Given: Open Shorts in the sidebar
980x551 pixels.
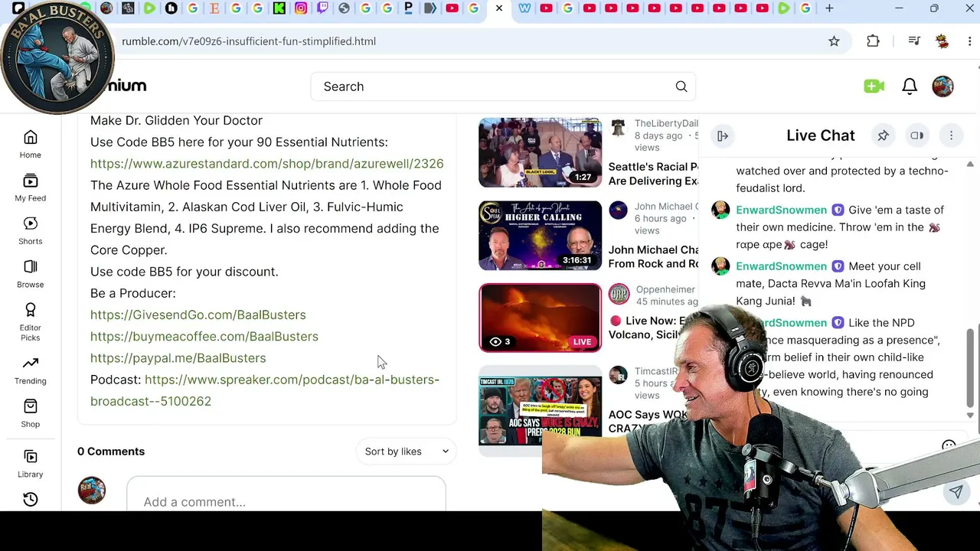Looking at the screenshot, I should tap(31, 230).
